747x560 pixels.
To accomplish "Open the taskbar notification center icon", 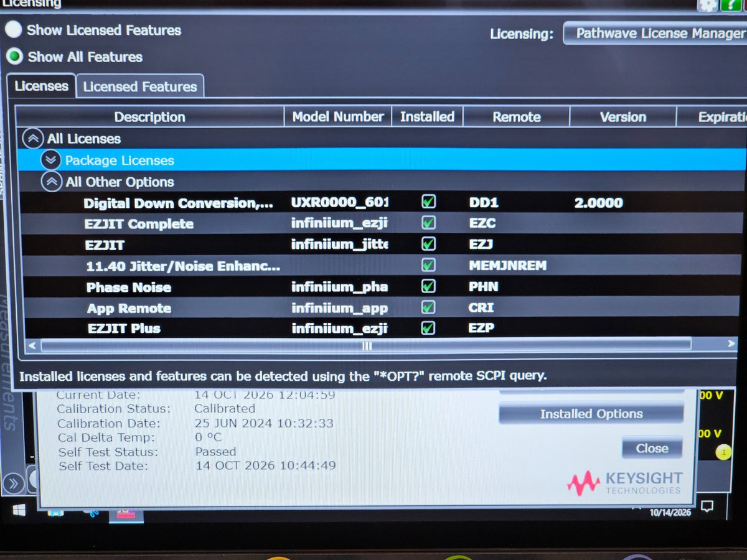I will pyautogui.click(x=707, y=506).
